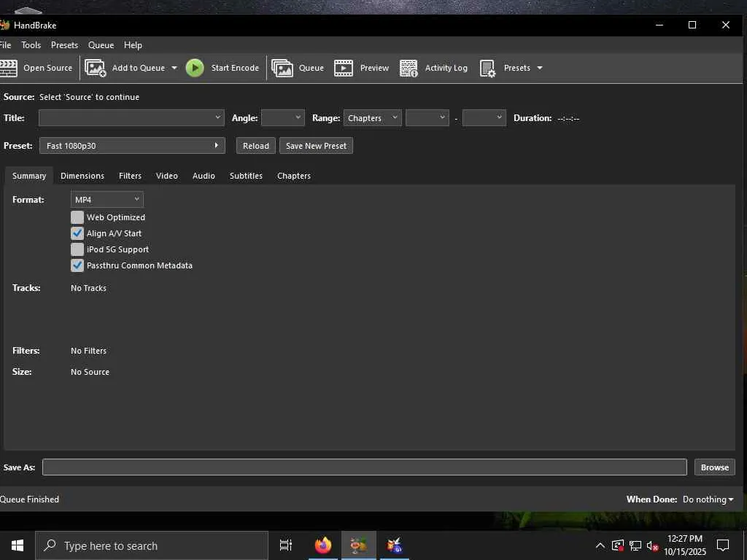The image size is (747, 560).
Task: Click the Presets document gear icon
Action: pyautogui.click(x=488, y=68)
